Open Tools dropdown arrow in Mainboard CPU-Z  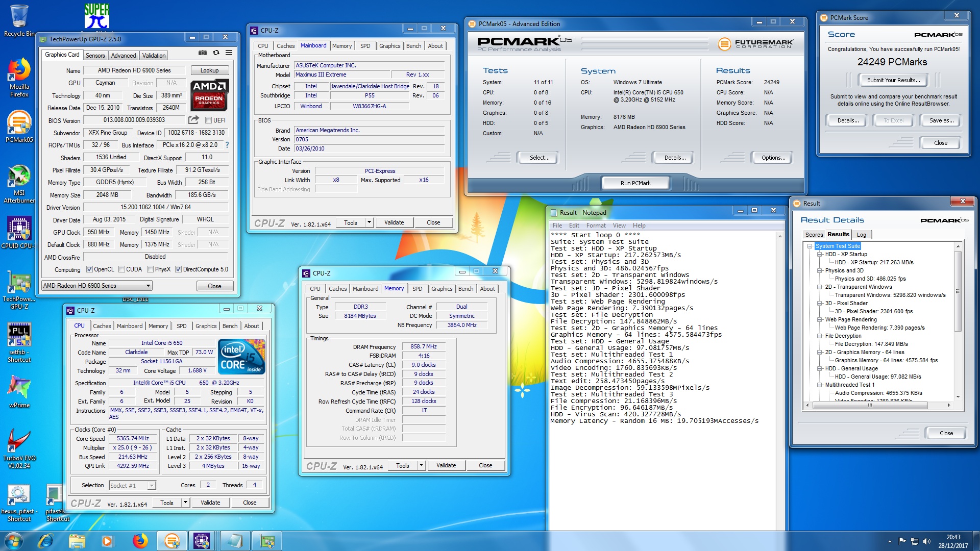point(370,222)
